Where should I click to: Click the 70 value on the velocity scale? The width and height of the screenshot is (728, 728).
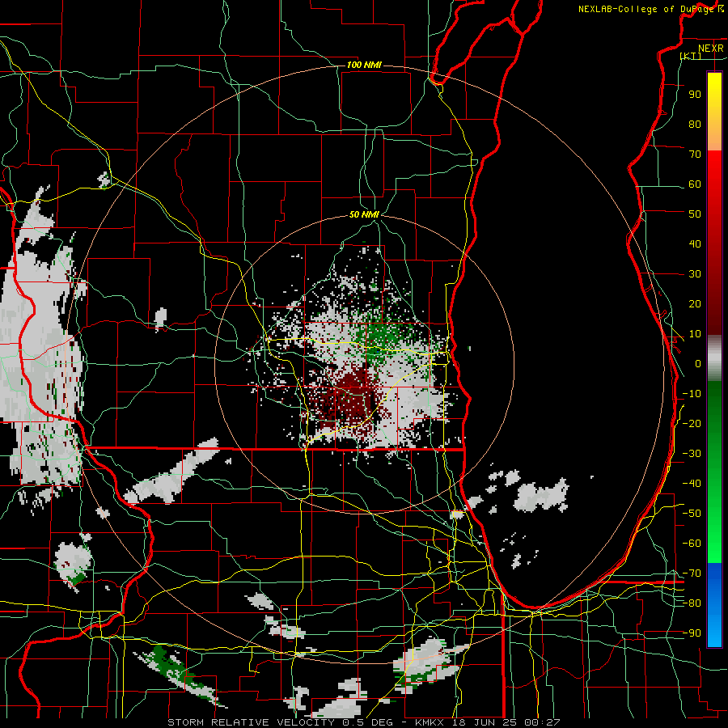(695, 154)
